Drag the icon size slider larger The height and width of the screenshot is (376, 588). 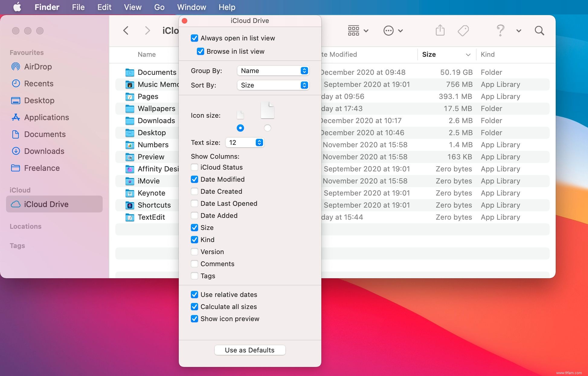[x=267, y=127]
